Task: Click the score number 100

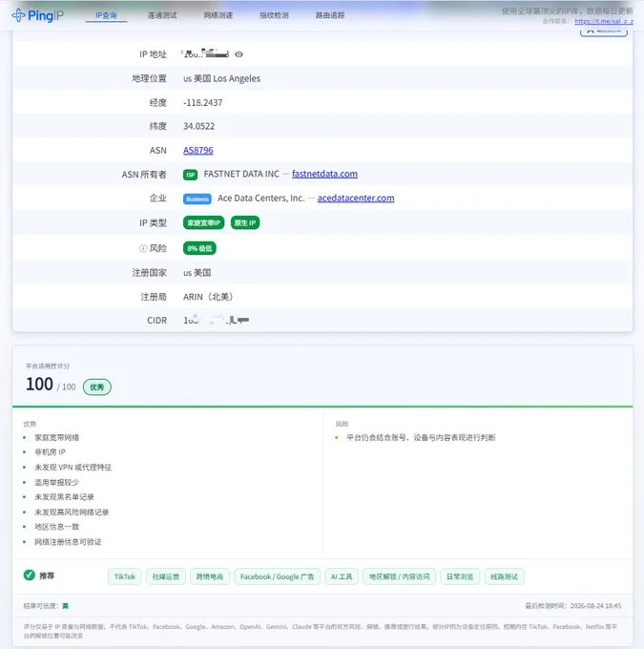Action: 39,384
